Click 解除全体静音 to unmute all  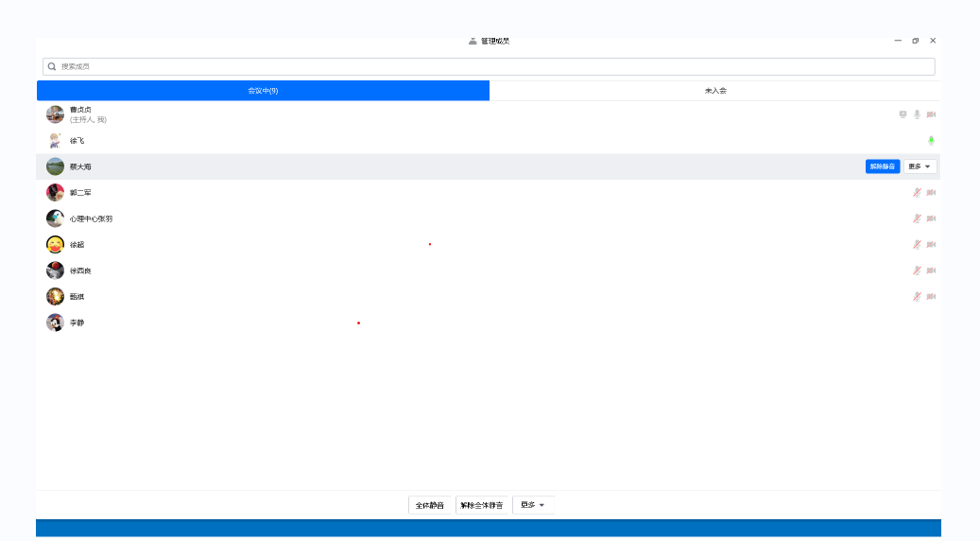482,505
